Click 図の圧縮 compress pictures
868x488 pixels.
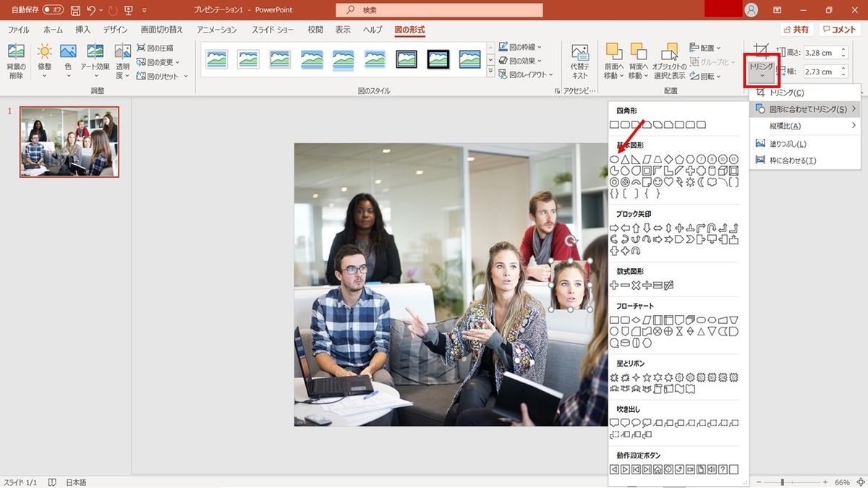pos(156,48)
